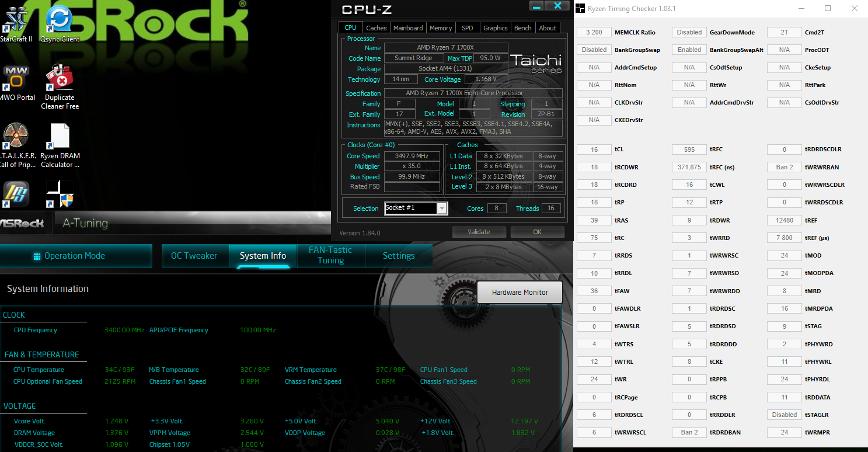Click the MEMCLK Ratio field showing 3 200
Image resolution: width=868 pixels, height=452 pixels.
(x=594, y=33)
